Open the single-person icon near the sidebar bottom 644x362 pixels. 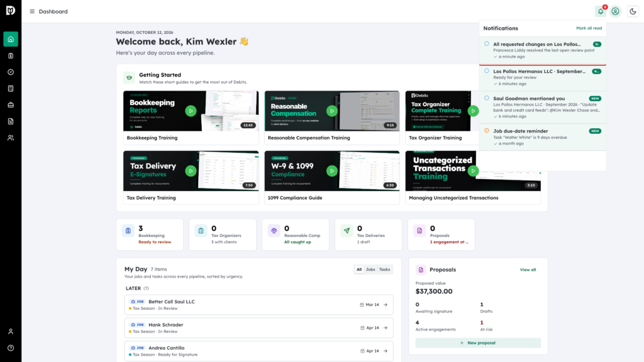tap(11, 331)
